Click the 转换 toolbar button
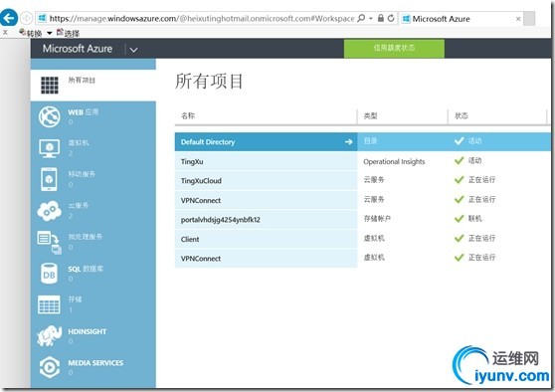555x392 pixels. pyautogui.click(x=31, y=33)
